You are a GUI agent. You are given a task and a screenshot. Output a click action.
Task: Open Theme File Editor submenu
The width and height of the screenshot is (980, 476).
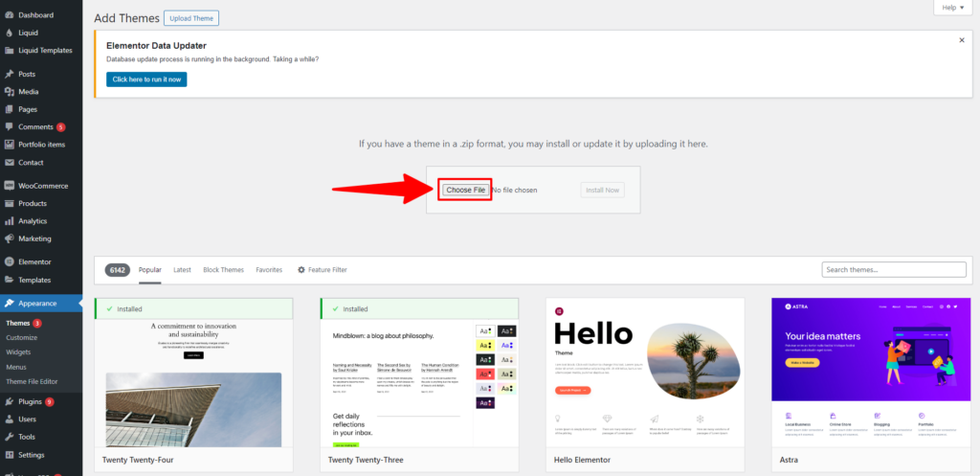point(32,381)
